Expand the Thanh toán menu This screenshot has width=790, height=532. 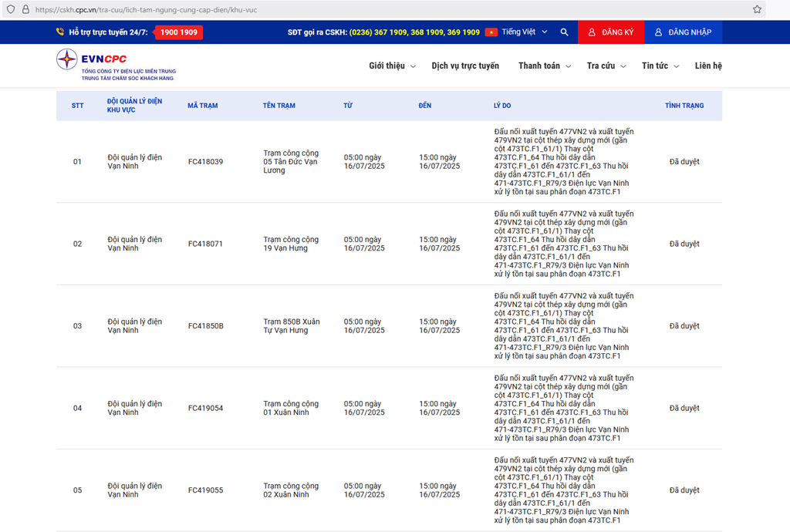pos(544,66)
